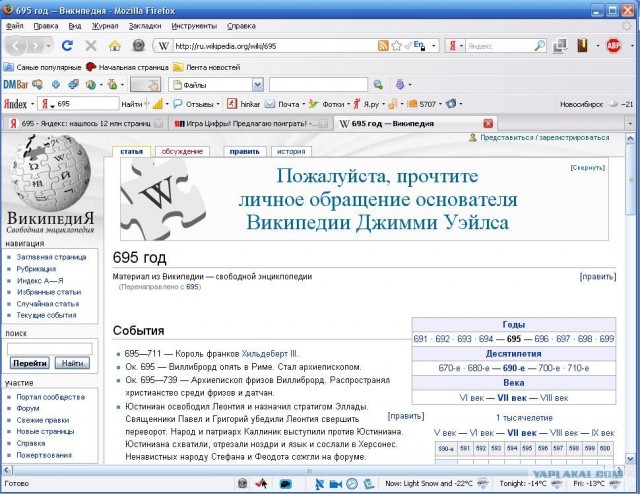Open the править wiki tab
640x494 pixels.
[x=244, y=151]
